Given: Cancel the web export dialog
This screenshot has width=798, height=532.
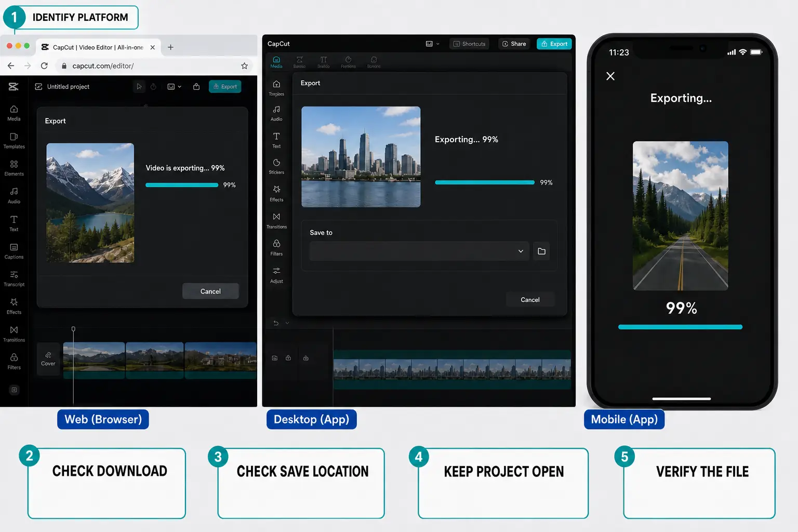Looking at the screenshot, I should point(210,291).
